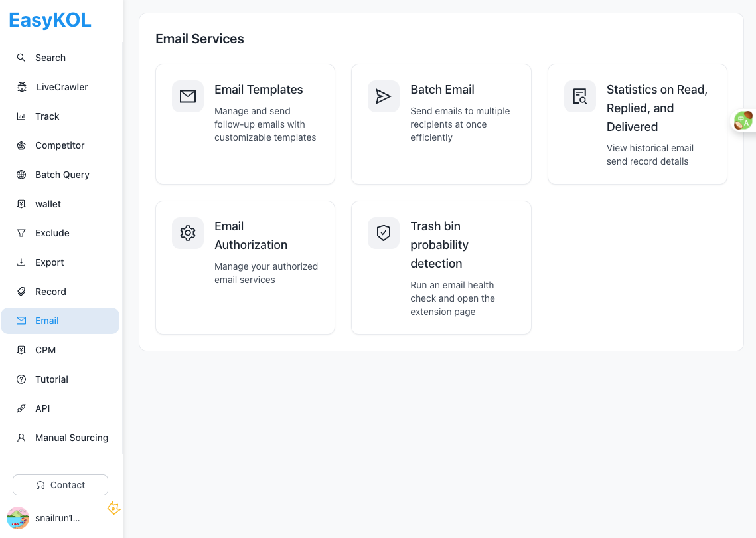
Task: Open the LiveCrawler tool
Action: 21,87
